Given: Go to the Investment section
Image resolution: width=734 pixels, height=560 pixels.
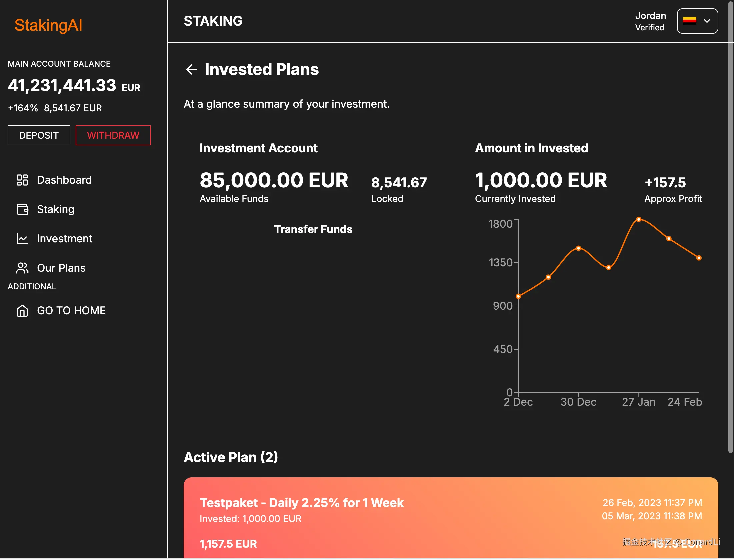Looking at the screenshot, I should [x=65, y=239].
